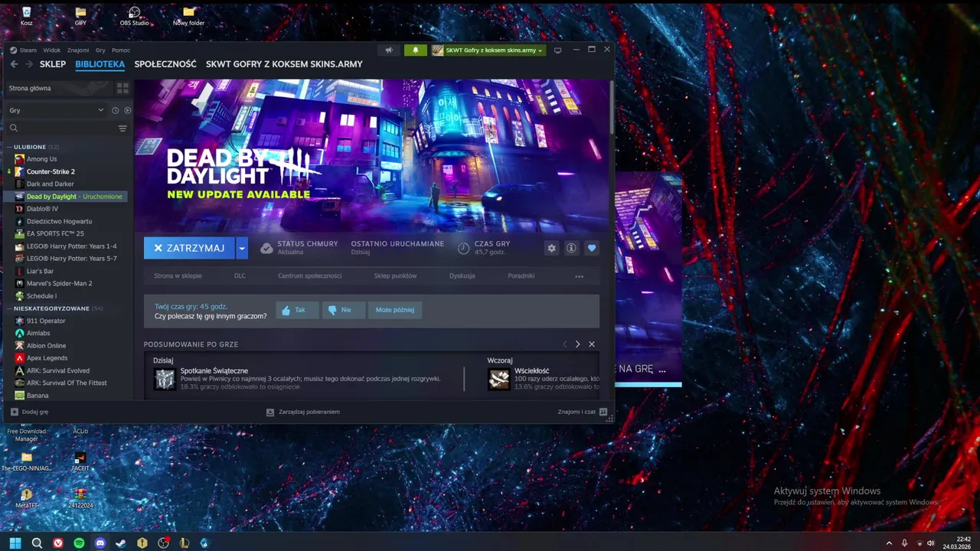Screen dimensions: 980x551
Task: Open Poradniki link
Action: 521,275
